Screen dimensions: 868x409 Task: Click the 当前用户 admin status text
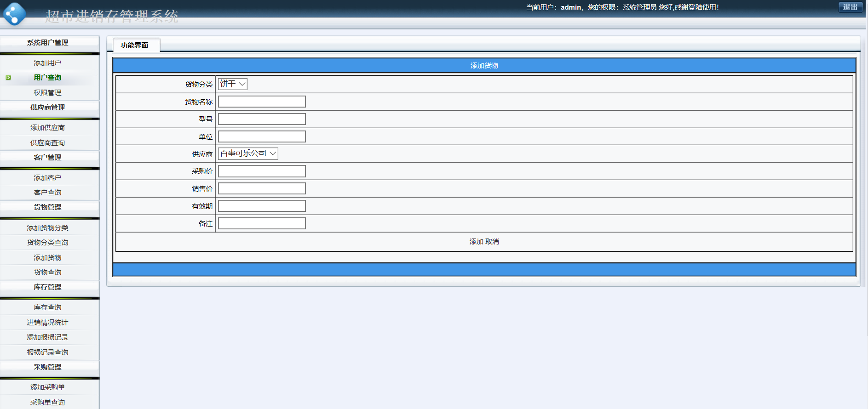click(x=622, y=7)
